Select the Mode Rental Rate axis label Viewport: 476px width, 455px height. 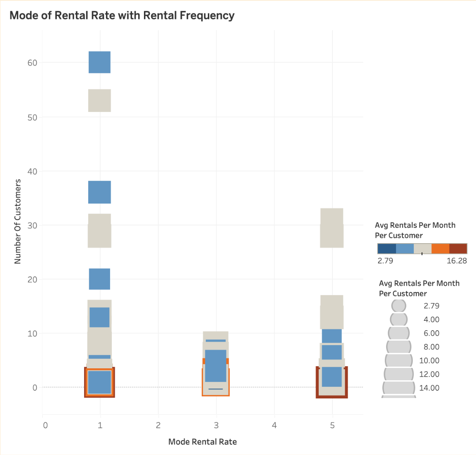(x=202, y=441)
